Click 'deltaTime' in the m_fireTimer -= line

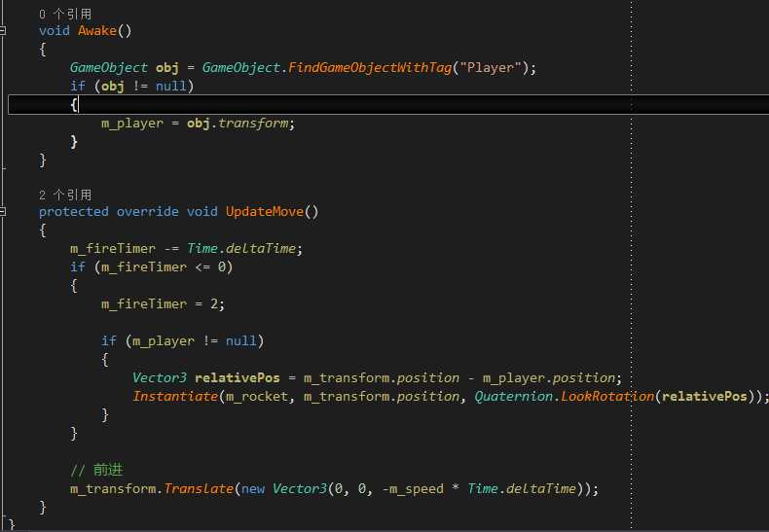pyautogui.click(x=261, y=249)
